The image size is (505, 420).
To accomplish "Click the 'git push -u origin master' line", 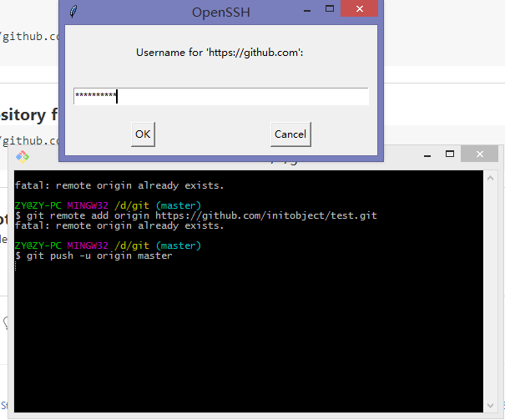I will tap(93, 256).
